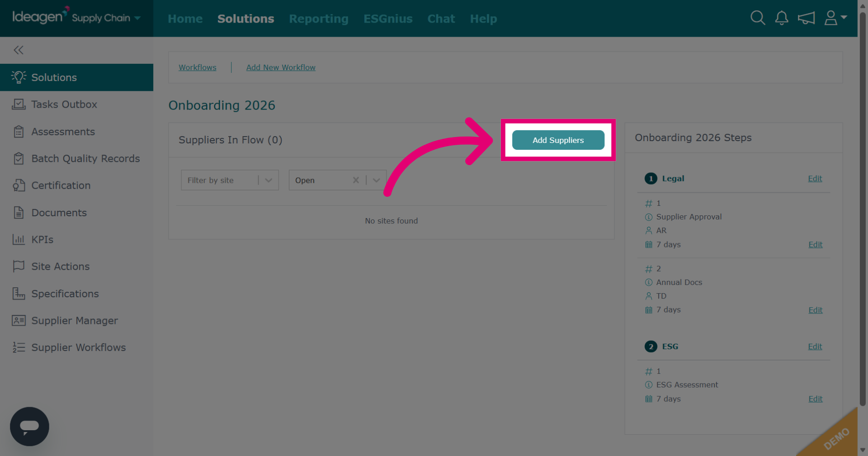868x456 pixels.
Task: Click step number 1 badge for Legal
Action: pyautogui.click(x=651, y=179)
